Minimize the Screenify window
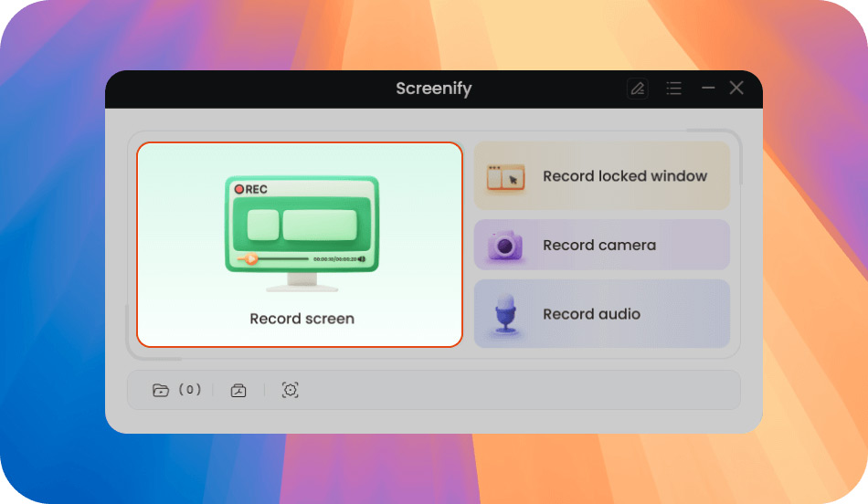 (708, 88)
